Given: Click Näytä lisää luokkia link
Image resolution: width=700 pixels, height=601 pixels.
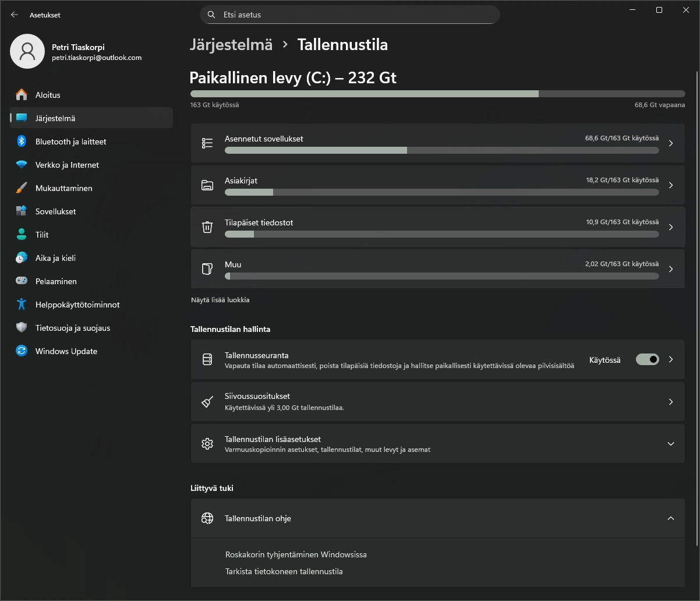Looking at the screenshot, I should (x=220, y=300).
